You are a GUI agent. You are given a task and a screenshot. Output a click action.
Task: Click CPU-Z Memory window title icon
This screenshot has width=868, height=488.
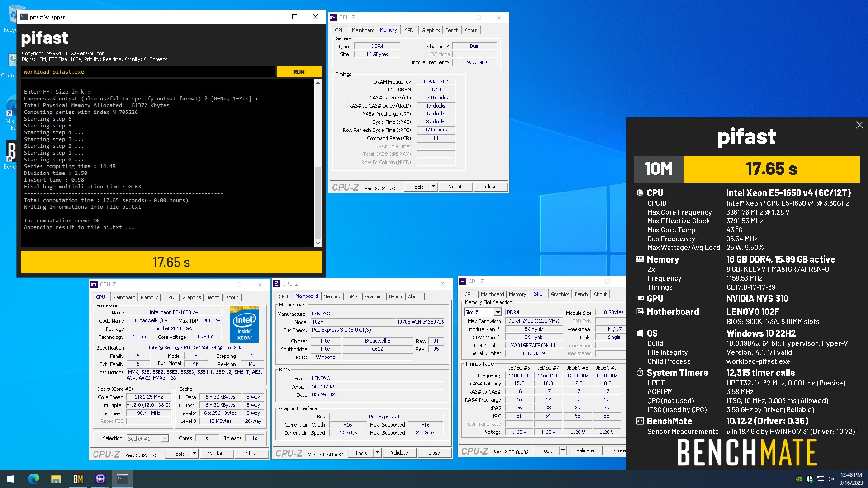pyautogui.click(x=333, y=18)
